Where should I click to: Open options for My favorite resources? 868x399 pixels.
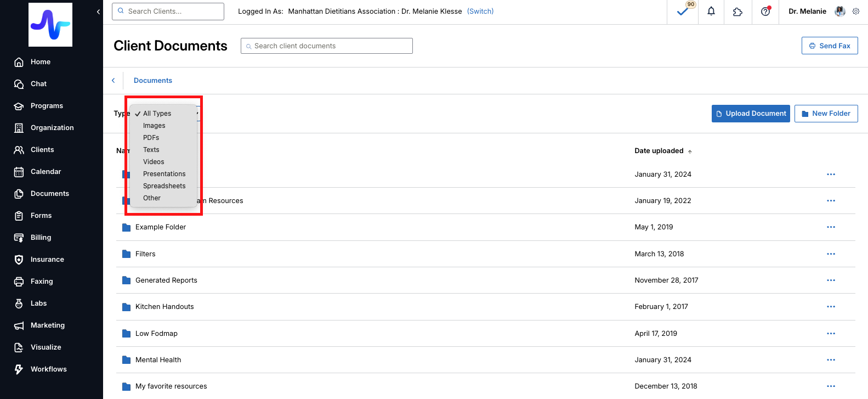[831, 386]
